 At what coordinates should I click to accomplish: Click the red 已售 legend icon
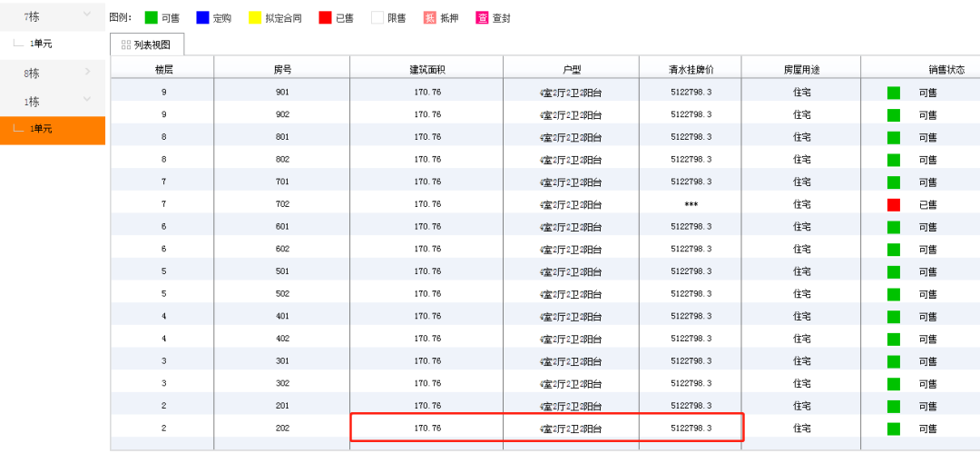[325, 18]
